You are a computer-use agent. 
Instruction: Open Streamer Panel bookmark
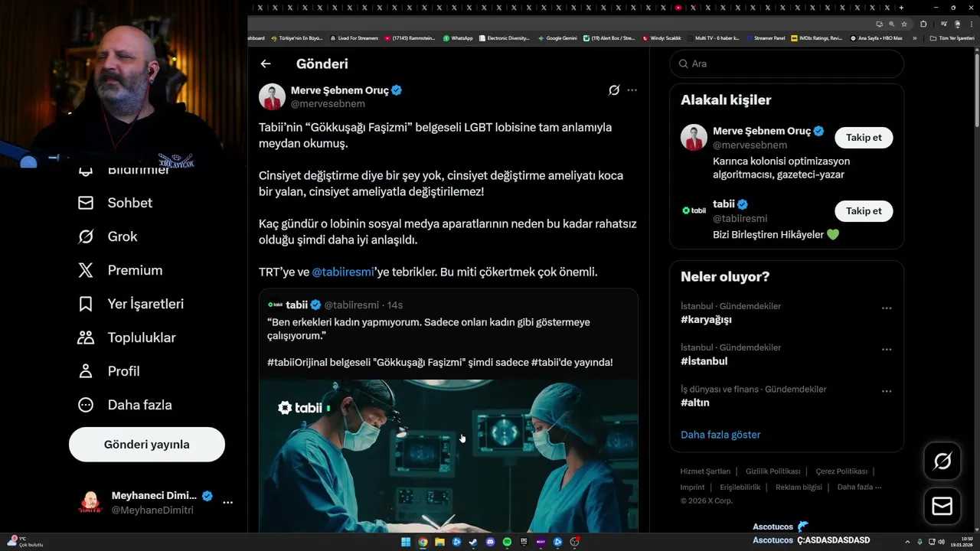click(x=765, y=38)
